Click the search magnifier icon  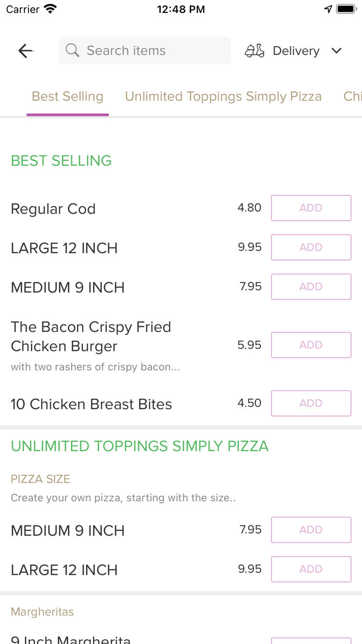pyautogui.click(x=72, y=50)
